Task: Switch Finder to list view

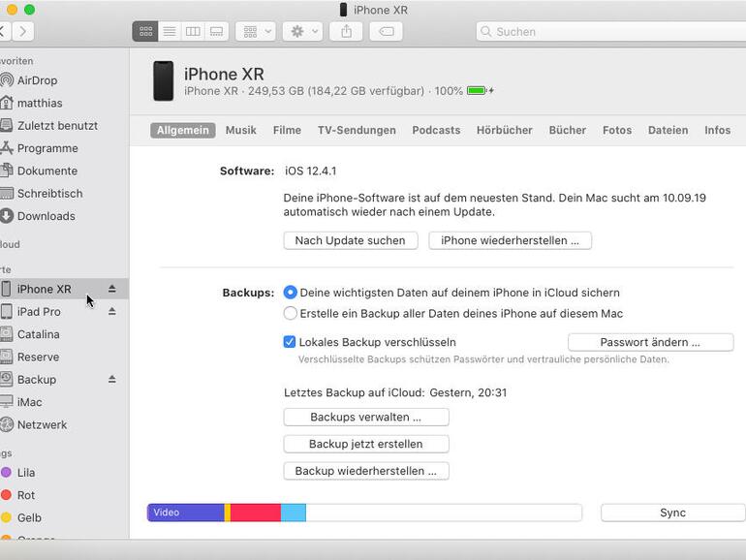Action: 170,31
